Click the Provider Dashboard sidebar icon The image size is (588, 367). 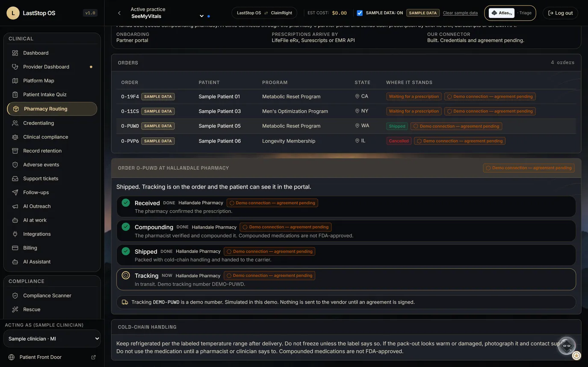coord(15,67)
